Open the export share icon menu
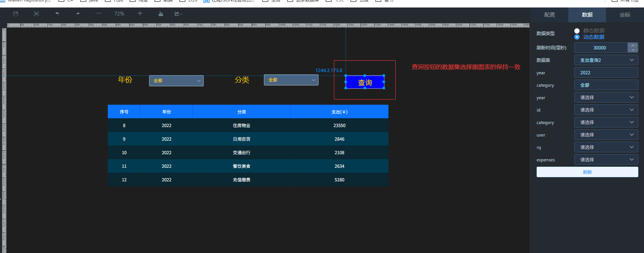Viewport: 644px width, 253px height. pos(178,14)
